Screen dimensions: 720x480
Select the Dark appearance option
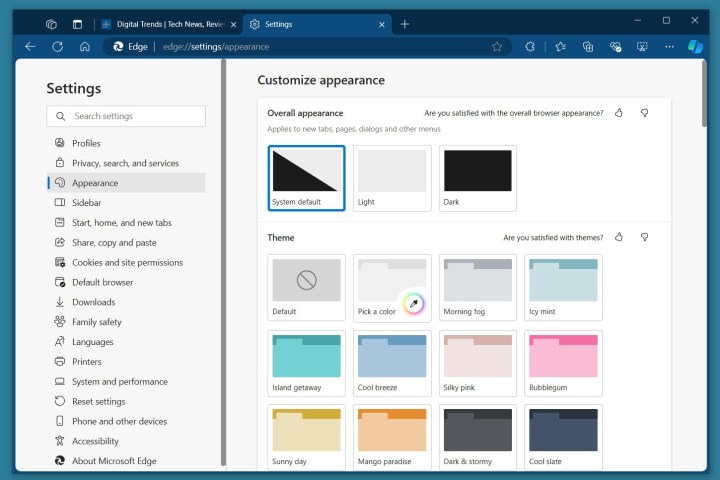click(478, 178)
